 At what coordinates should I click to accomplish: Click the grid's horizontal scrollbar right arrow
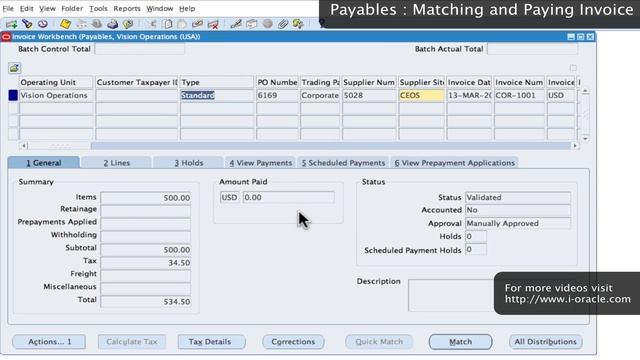(x=575, y=145)
